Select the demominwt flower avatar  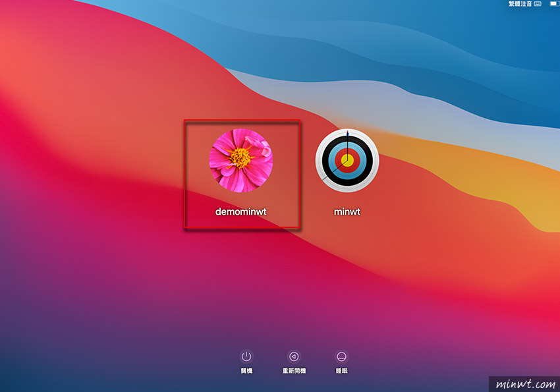pos(241,161)
